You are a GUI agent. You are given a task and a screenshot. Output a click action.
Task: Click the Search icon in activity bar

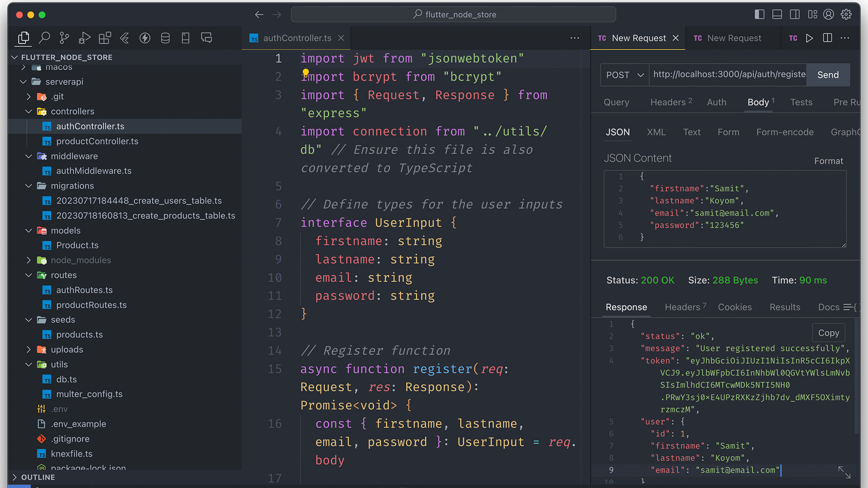tap(45, 38)
